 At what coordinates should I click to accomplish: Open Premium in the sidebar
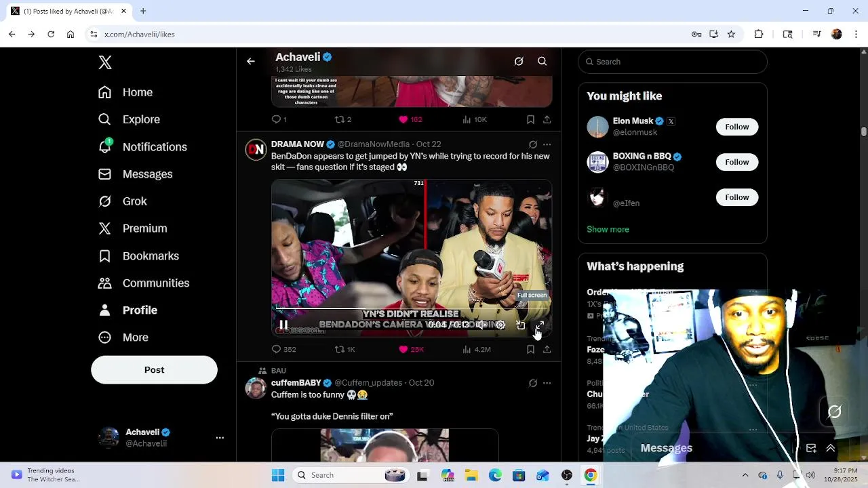pos(132,228)
